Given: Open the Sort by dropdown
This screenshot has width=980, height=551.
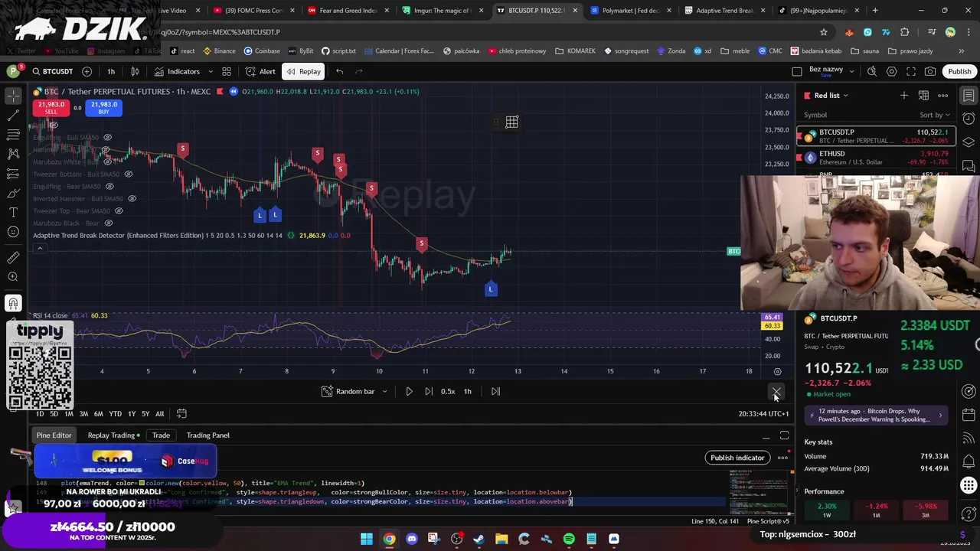Looking at the screenshot, I should click(935, 115).
